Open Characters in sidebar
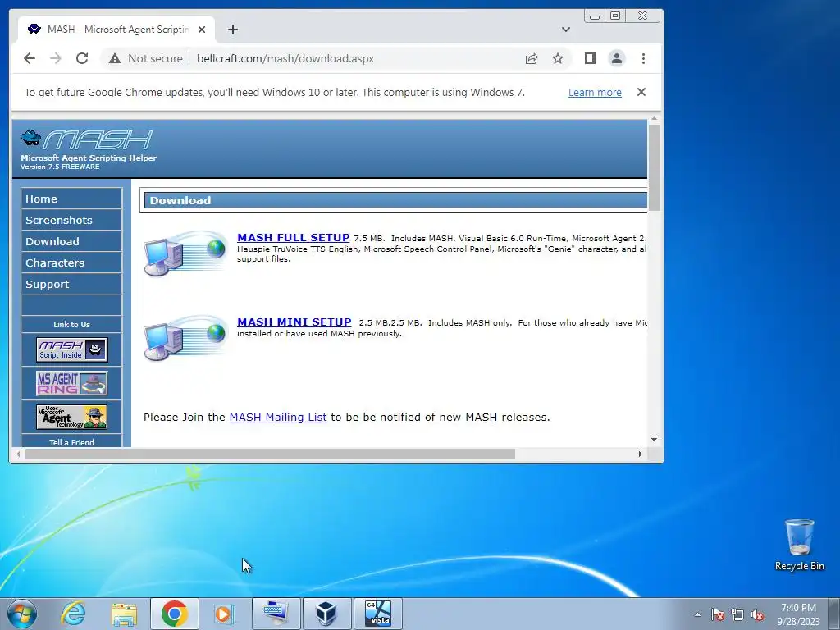 point(72,263)
